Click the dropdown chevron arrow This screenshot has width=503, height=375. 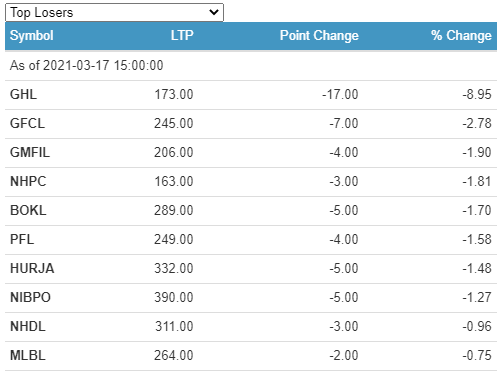[x=214, y=13]
